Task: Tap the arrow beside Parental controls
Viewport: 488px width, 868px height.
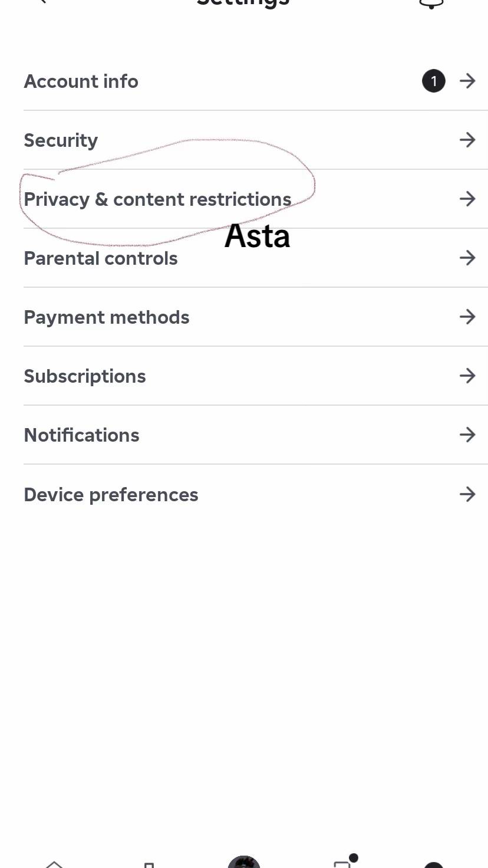Action: [x=467, y=258]
